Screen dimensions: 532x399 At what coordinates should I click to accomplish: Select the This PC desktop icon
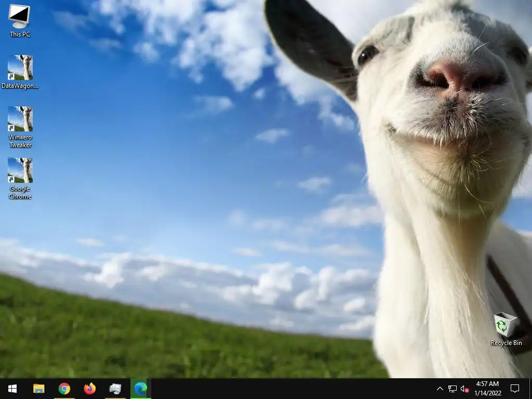tap(20, 20)
